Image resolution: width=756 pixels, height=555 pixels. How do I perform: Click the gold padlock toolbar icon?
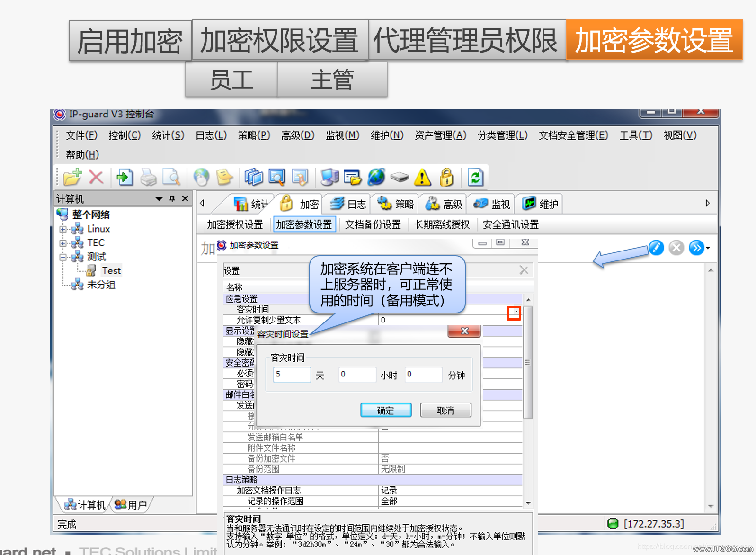[446, 178]
